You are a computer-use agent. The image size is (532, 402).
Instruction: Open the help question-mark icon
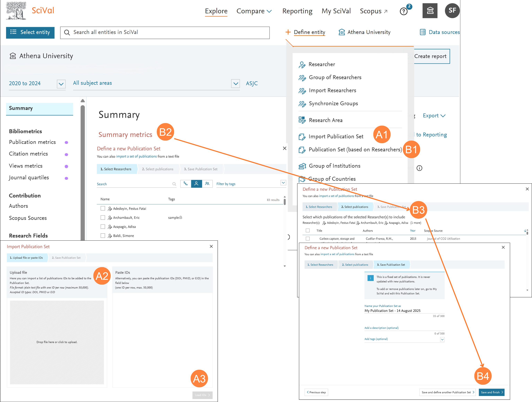pyautogui.click(x=404, y=11)
